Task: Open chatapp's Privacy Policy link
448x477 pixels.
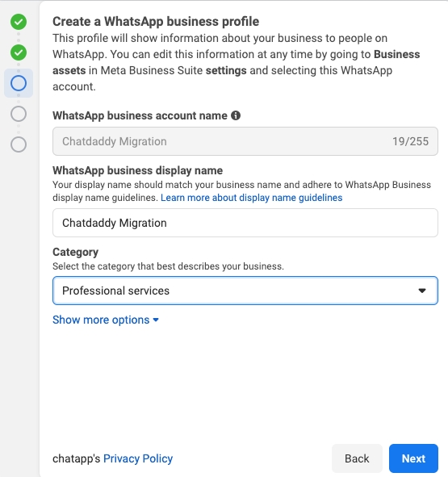Action: (138, 458)
